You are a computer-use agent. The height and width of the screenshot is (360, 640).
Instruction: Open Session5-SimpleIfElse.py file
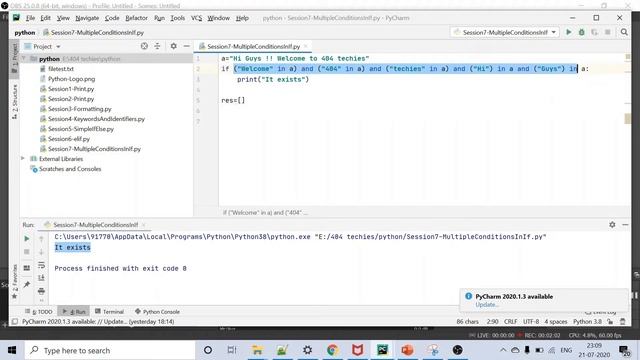81,129
